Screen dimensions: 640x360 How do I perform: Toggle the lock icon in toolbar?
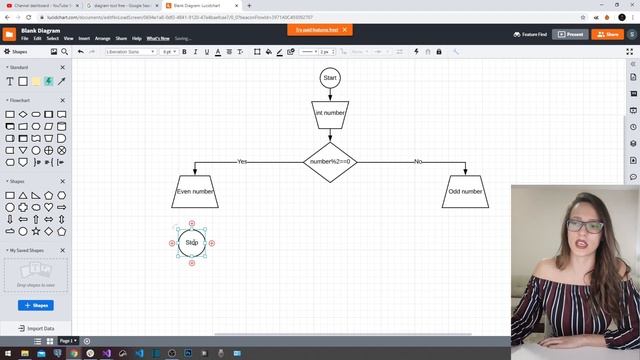tap(439, 52)
